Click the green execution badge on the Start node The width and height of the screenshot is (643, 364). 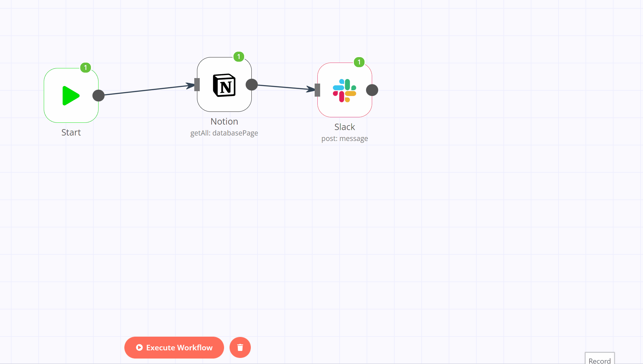click(x=85, y=68)
